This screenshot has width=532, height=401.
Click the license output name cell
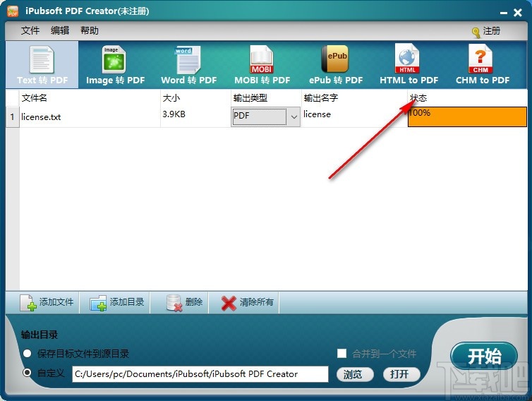(354, 116)
